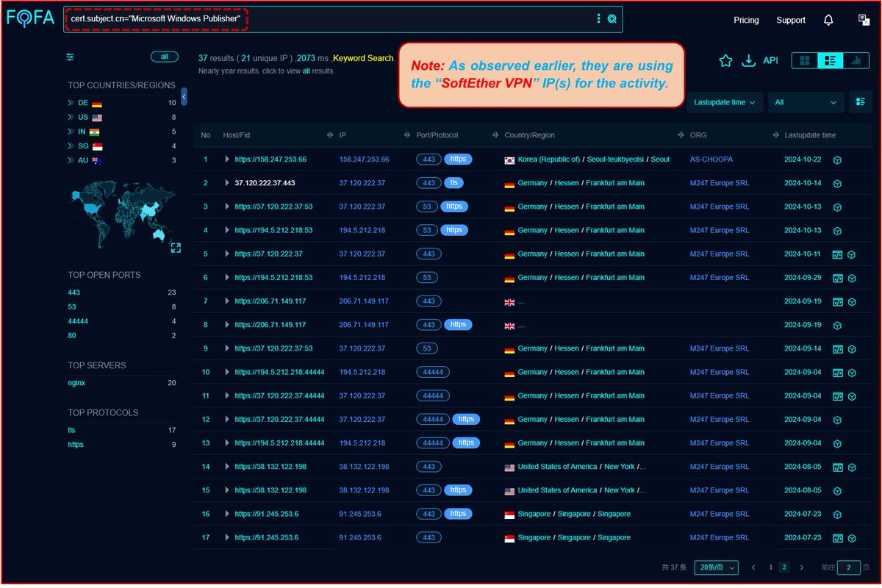Viewport: 882px width, 588px height.
Task: Click the search magnifier icon in search bar
Action: point(612,20)
